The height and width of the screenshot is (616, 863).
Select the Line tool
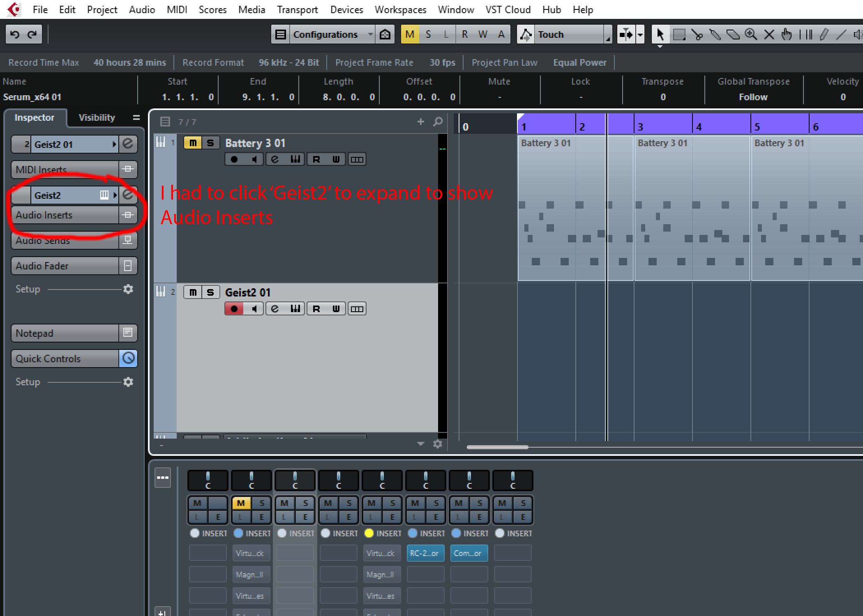pos(841,34)
